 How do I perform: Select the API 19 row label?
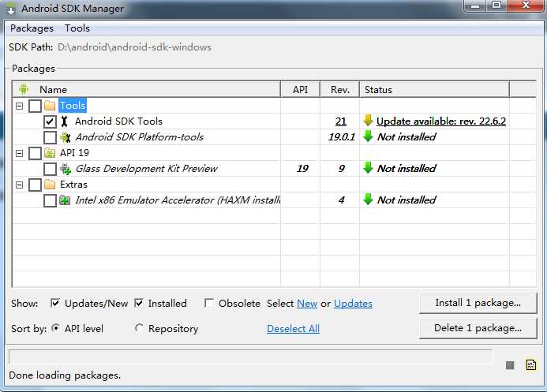(x=74, y=153)
